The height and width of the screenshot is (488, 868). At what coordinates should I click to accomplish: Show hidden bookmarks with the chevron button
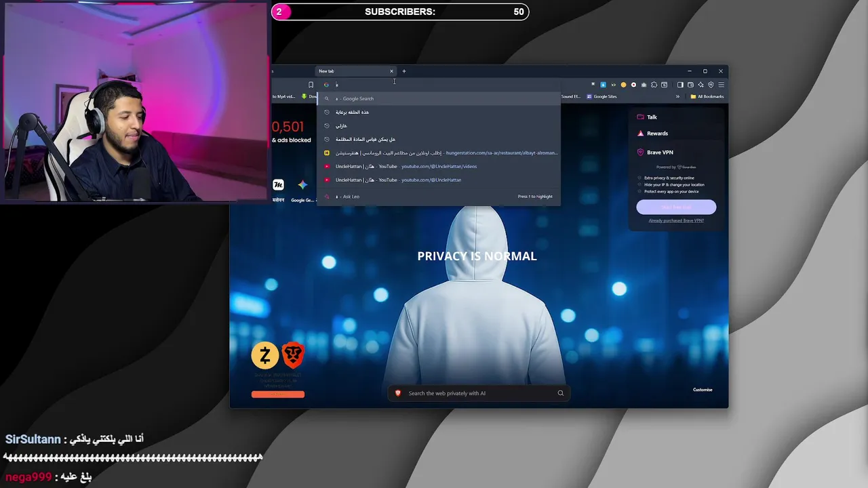[677, 96]
